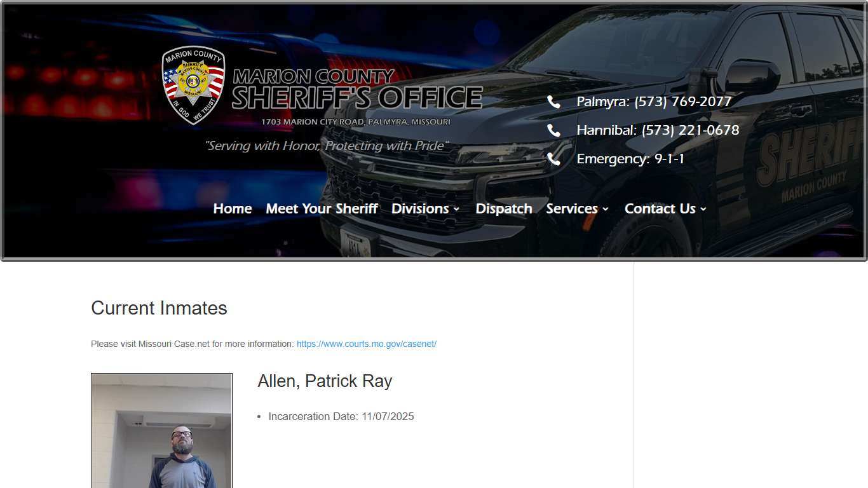Click the Marion County Sheriff badge logo
This screenshot has width=868, height=488.
click(194, 85)
